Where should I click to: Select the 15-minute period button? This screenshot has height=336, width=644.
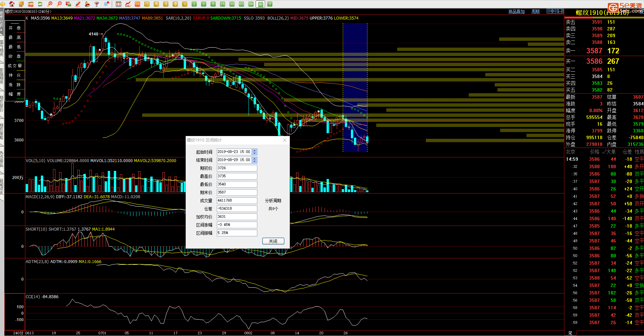(x=223, y=4)
